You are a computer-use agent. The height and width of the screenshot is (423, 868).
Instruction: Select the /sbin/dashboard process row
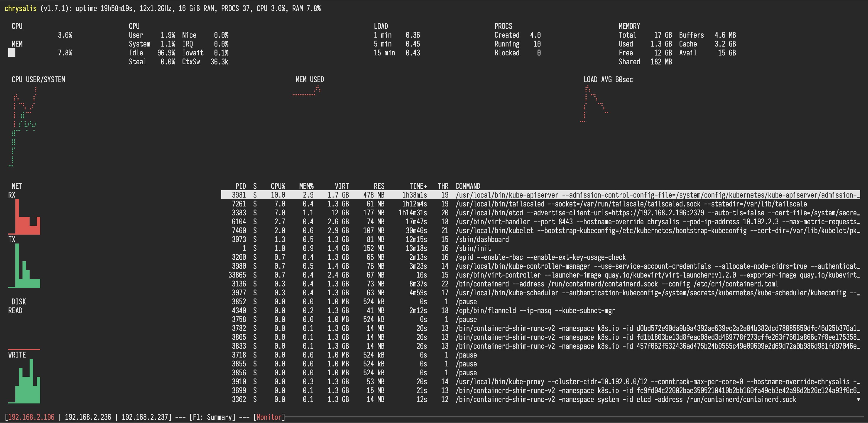482,240
